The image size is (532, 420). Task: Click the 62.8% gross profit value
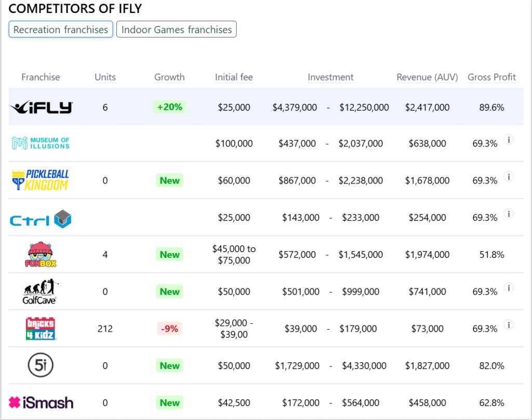[x=491, y=403]
